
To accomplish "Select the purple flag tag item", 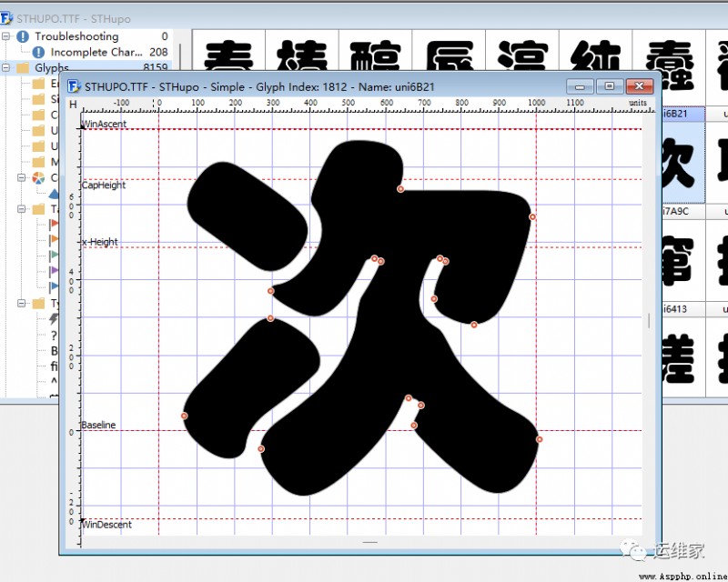I will coord(54,270).
